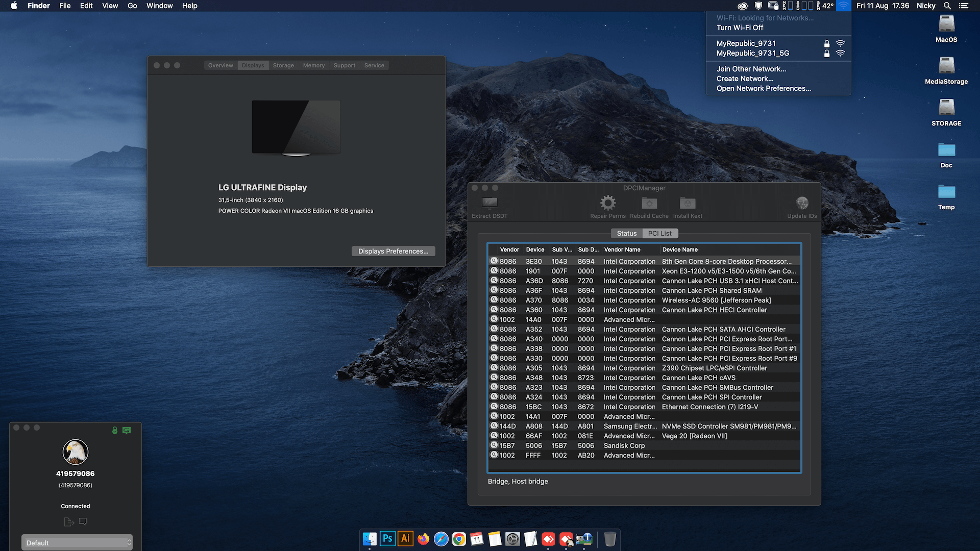Open the Window menu
980x551 pixels.
tap(160, 6)
